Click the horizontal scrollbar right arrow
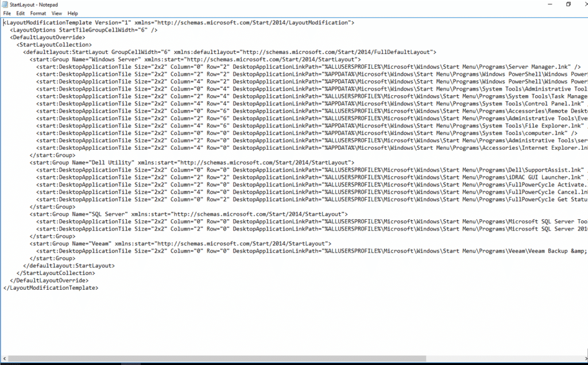Screen dimensions: 588x365 coord(584,359)
